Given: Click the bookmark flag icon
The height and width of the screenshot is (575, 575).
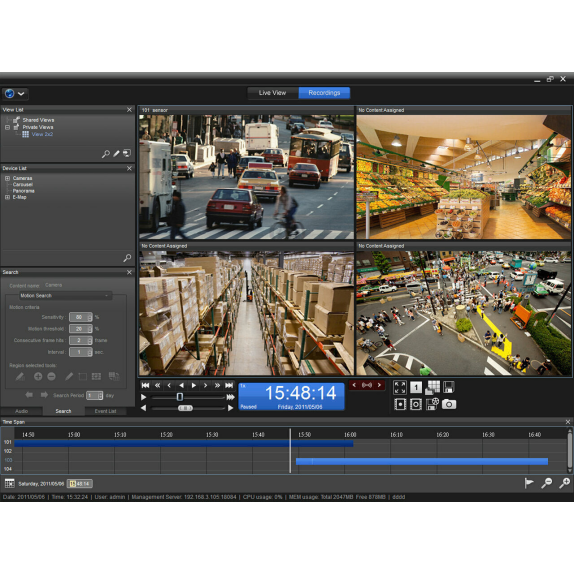Looking at the screenshot, I should point(528,483).
